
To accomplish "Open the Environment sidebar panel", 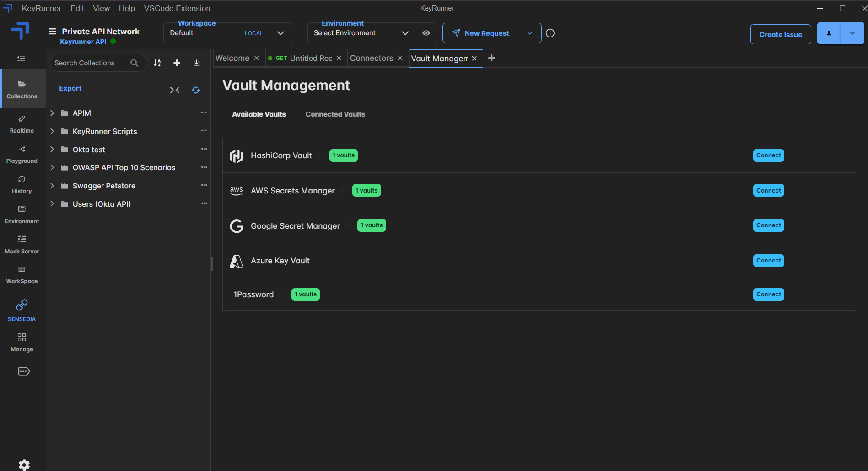I will (x=22, y=215).
